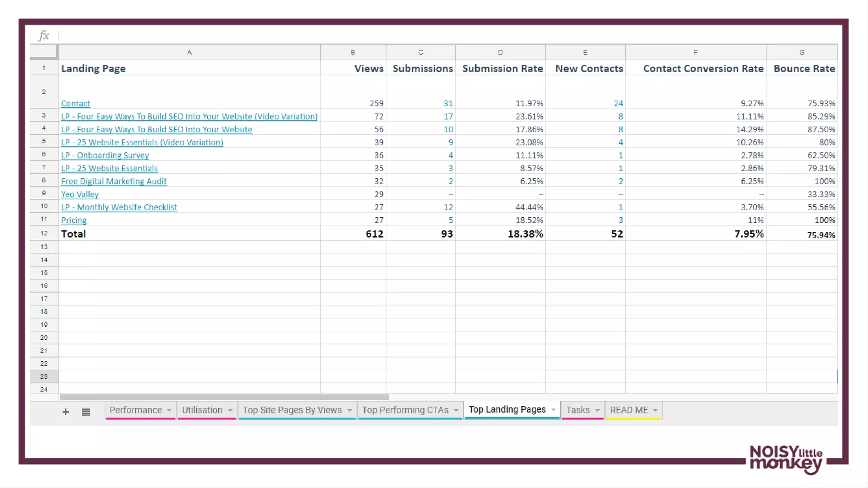The image size is (868, 488).
Task: Open the Yeo Valley link
Action: pyautogui.click(x=80, y=194)
